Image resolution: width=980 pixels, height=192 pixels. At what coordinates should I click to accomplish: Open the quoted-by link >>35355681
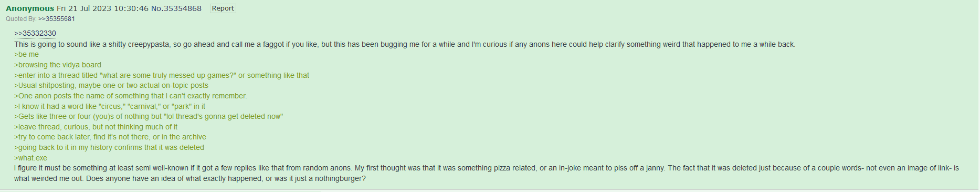pos(57,19)
